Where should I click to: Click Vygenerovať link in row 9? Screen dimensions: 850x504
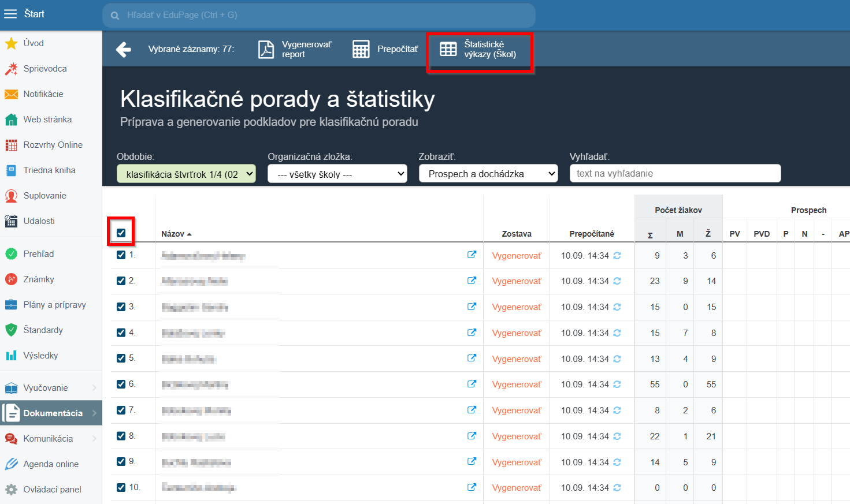pyautogui.click(x=517, y=462)
